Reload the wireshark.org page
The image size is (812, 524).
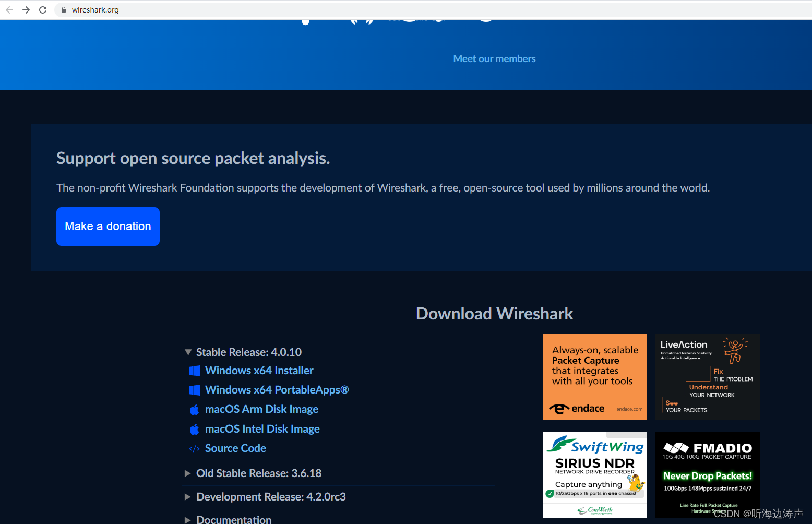[x=43, y=10]
